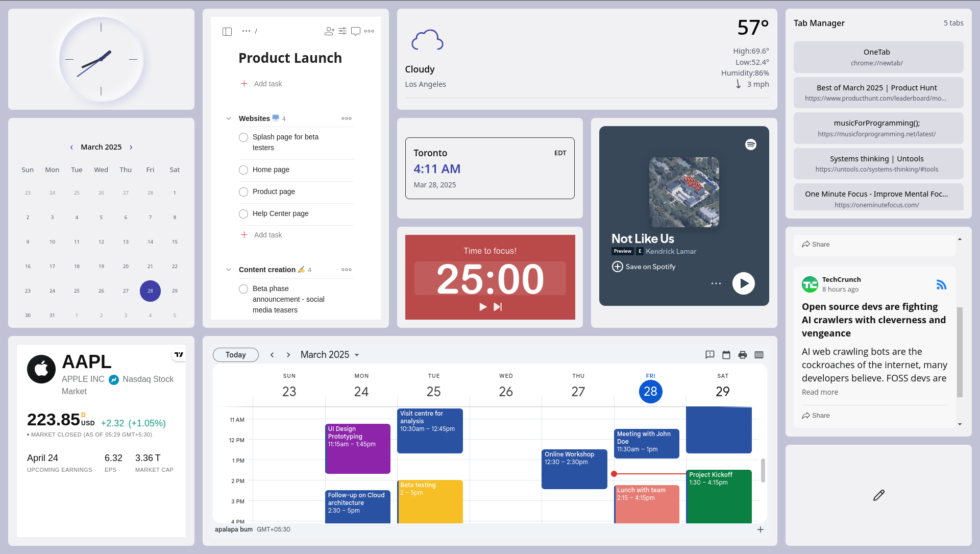The width and height of the screenshot is (980, 554).
Task: Click the pencil edit icon in the bottom-right panel
Action: (878, 495)
